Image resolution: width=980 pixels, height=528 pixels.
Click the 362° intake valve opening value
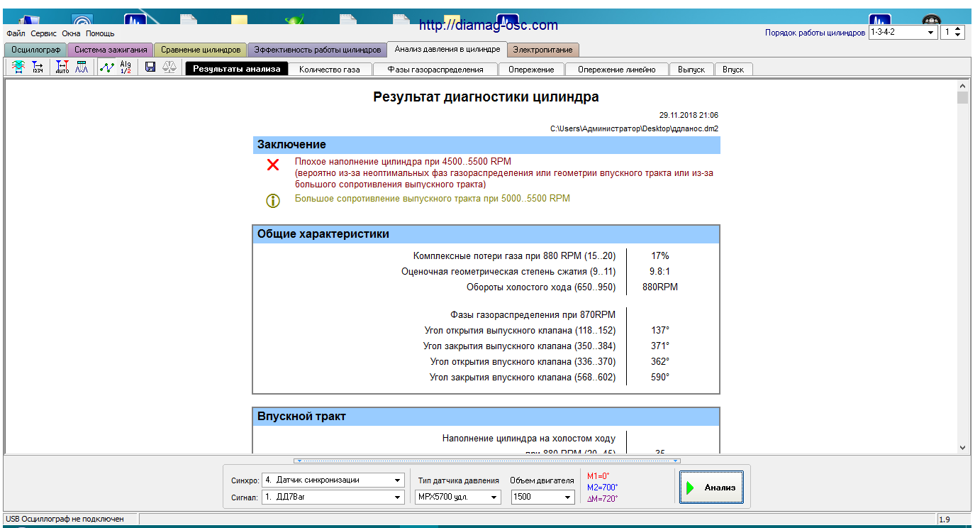[660, 361]
